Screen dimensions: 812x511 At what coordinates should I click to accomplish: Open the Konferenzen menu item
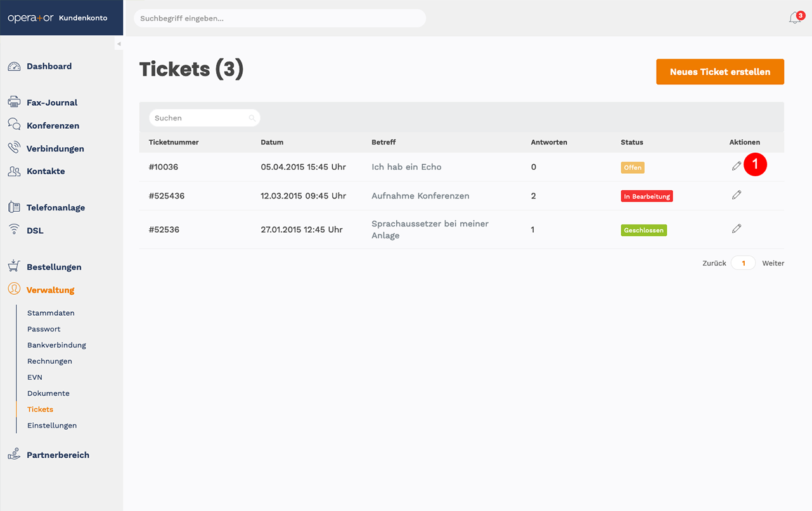tap(53, 126)
